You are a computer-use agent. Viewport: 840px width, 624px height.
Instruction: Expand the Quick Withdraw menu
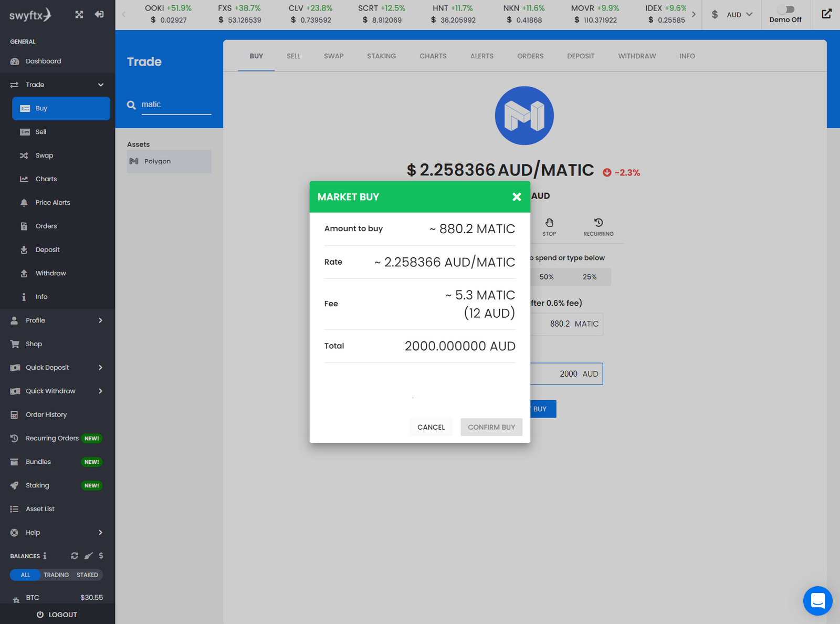click(x=101, y=391)
